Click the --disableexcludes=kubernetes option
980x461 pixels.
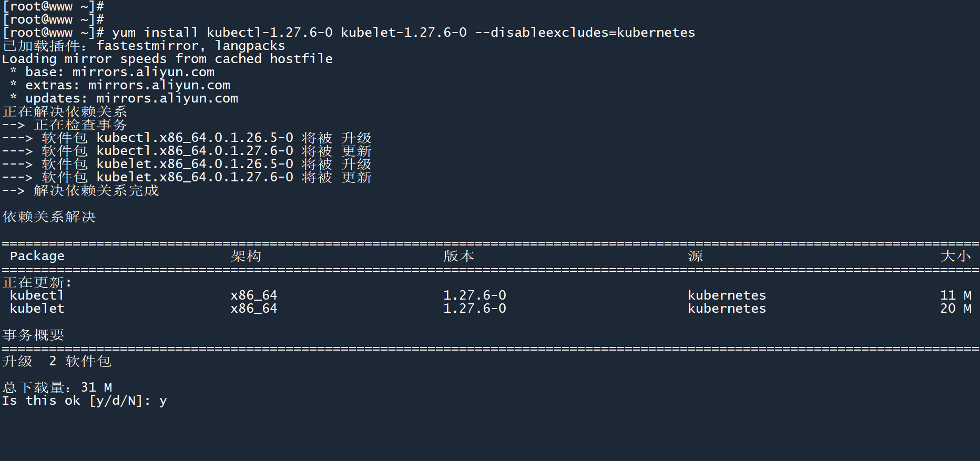[585, 33]
